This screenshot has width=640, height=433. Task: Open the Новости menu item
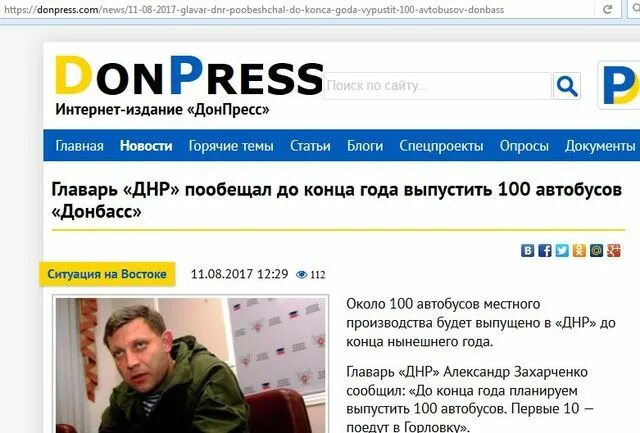146,146
